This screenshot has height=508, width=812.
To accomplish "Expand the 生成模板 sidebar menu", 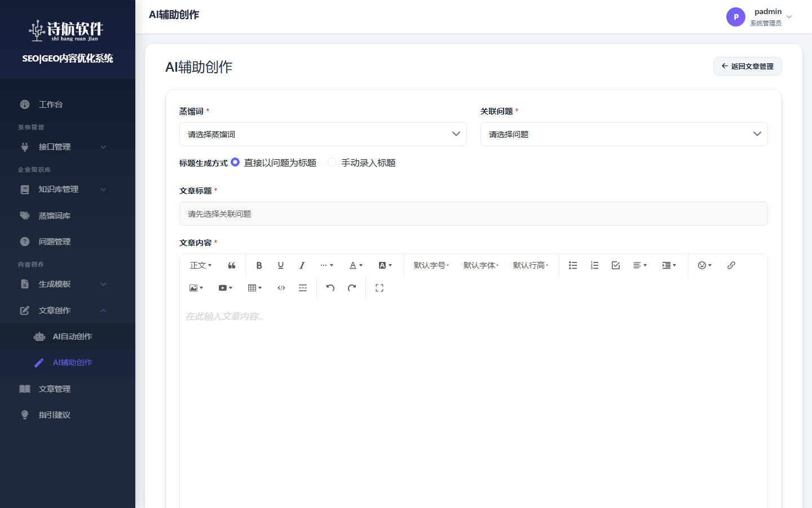I will tap(68, 284).
